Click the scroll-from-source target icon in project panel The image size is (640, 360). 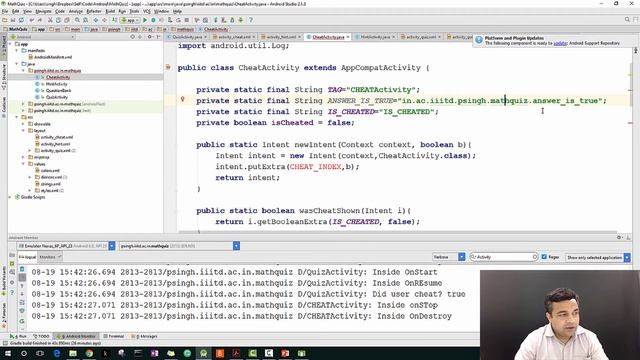[x=132, y=37]
